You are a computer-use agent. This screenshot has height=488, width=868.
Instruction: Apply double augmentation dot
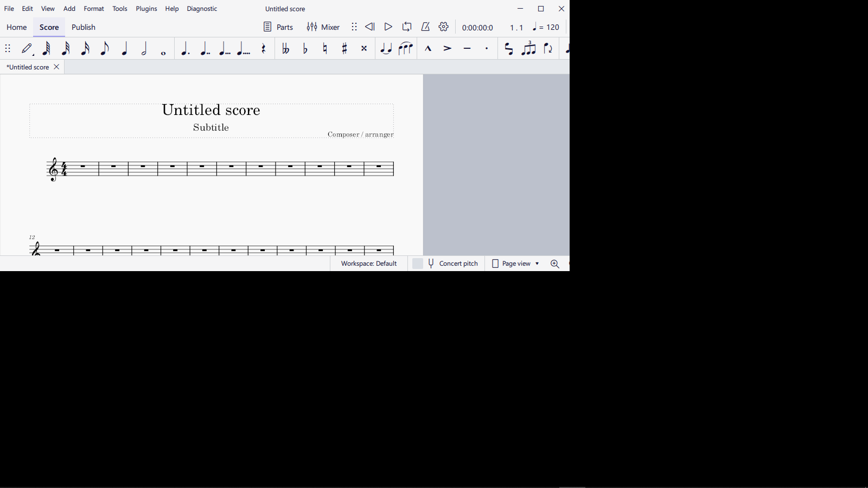point(205,49)
